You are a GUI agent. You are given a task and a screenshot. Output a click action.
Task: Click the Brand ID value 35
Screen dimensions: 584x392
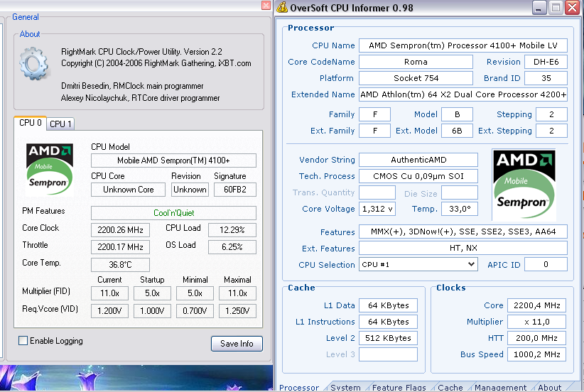pyautogui.click(x=546, y=78)
